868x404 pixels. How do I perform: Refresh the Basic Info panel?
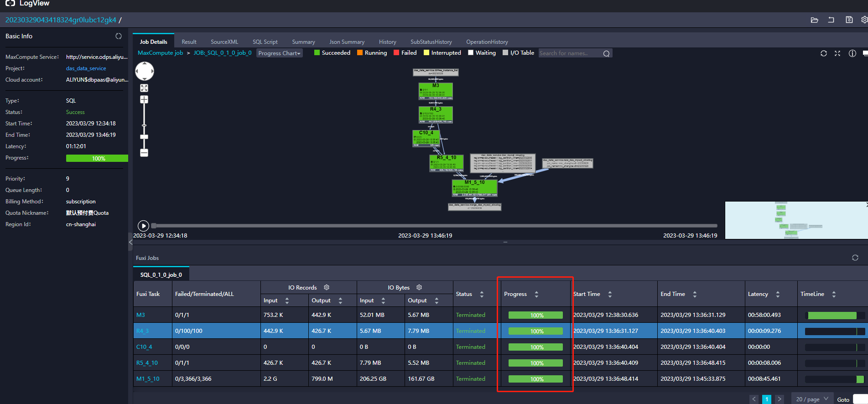coord(119,36)
